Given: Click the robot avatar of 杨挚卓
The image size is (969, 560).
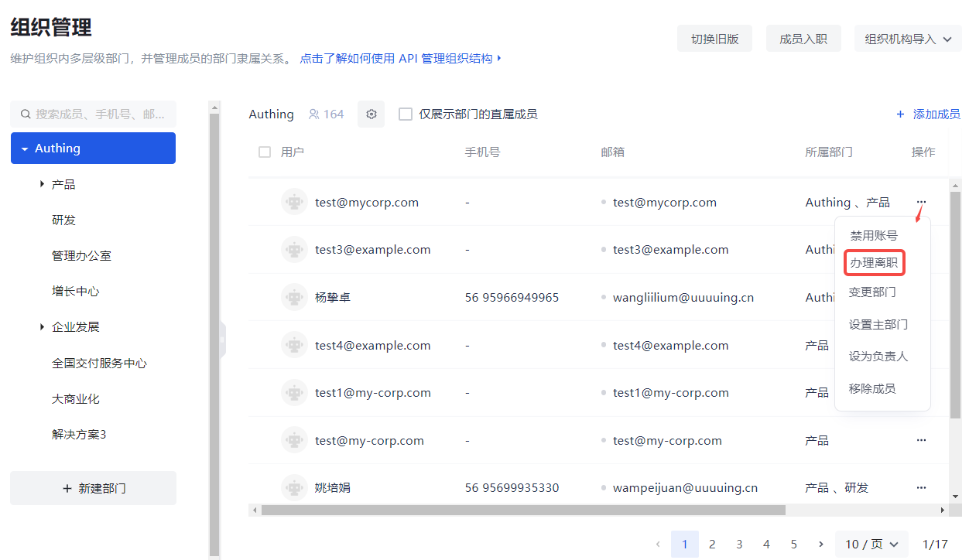Looking at the screenshot, I should click(294, 298).
